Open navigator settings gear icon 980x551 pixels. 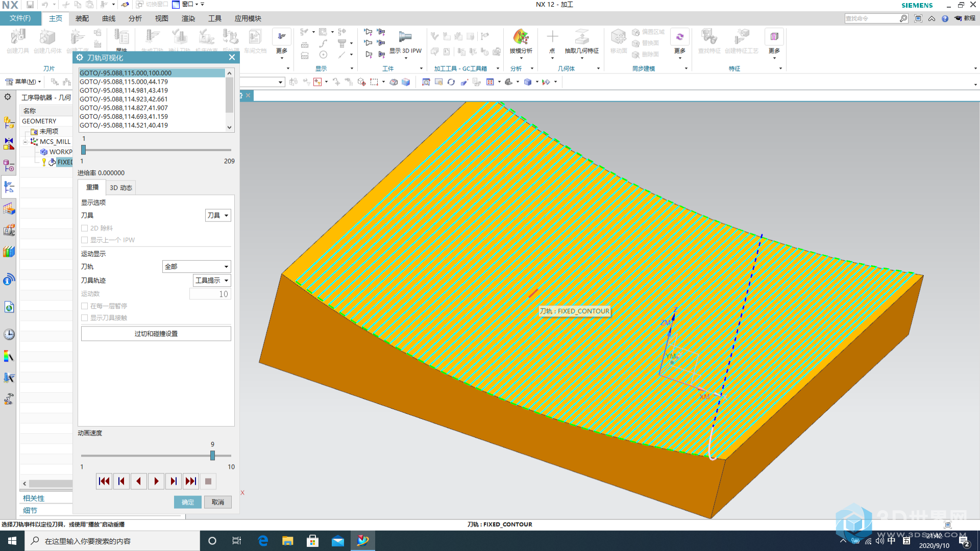(8, 96)
